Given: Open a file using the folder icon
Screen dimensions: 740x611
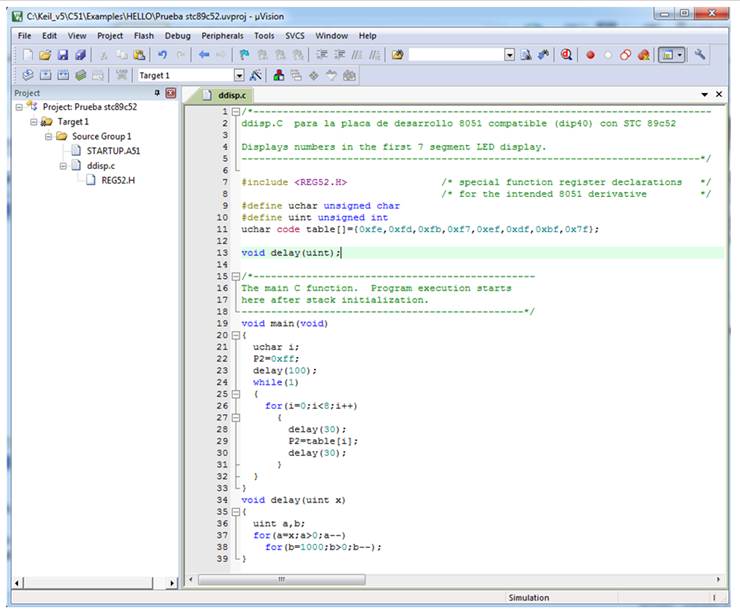Looking at the screenshot, I should [45, 55].
